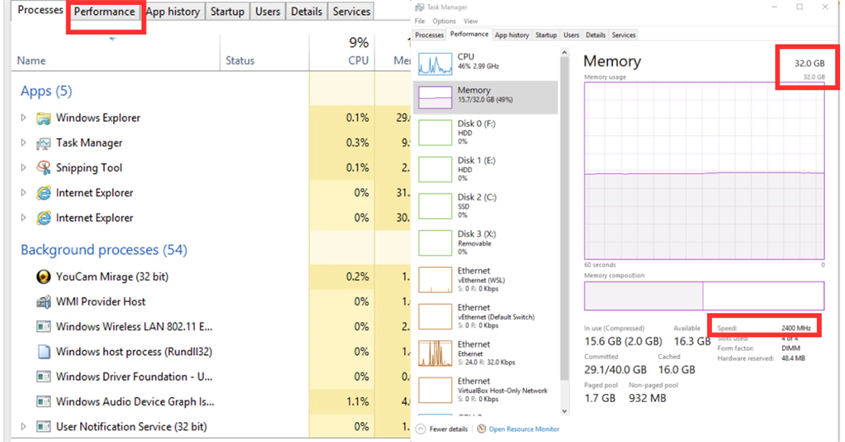
Task: Click the Snipping Tool app icon
Action: point(44,168)
